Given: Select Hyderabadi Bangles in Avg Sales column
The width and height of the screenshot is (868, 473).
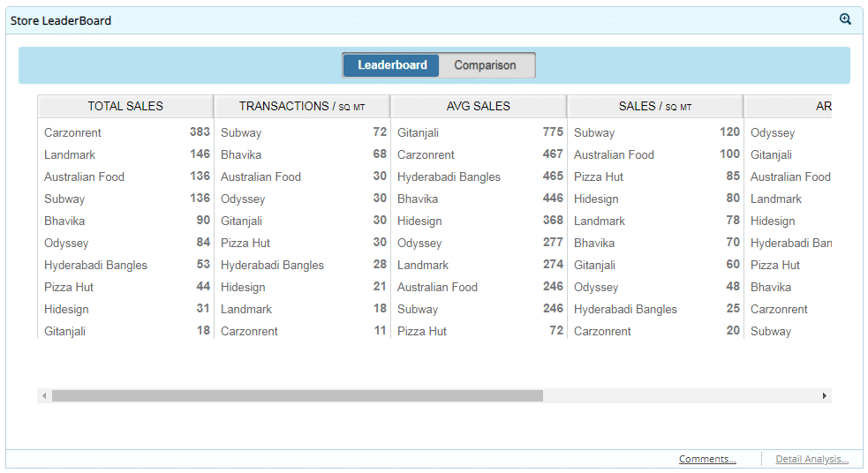Looking at the screenshot, I should (x=449, y=177).
